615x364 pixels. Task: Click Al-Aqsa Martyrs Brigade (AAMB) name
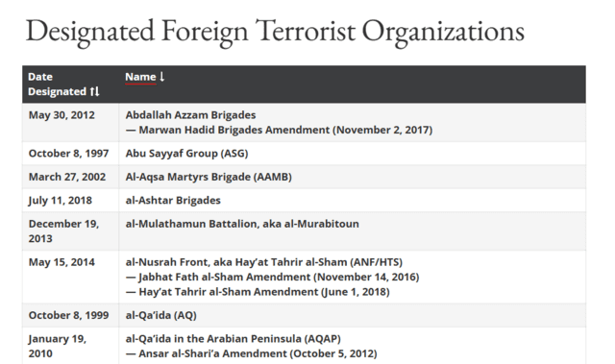(x=209, y=177)
